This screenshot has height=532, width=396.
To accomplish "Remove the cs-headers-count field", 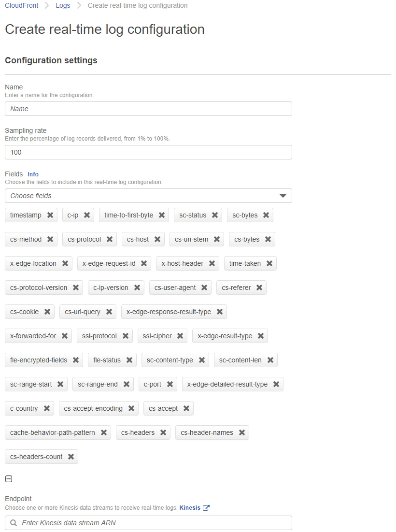I will tap(70, 457).
